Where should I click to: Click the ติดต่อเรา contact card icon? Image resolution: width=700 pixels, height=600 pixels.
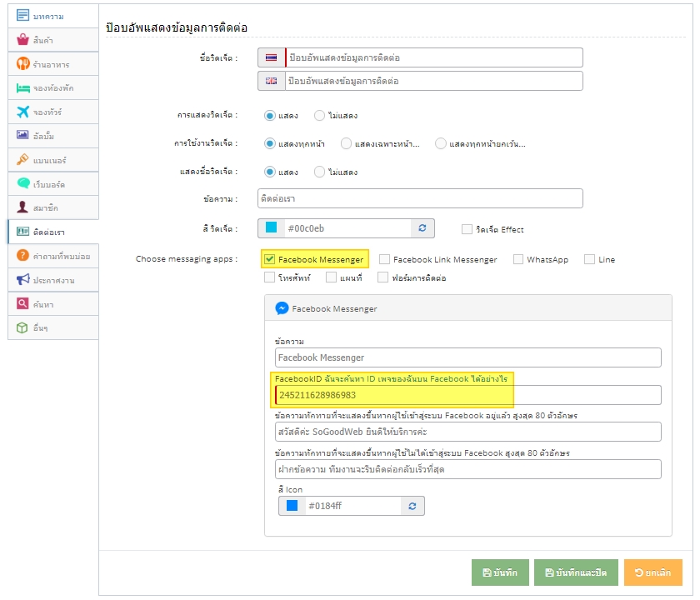(x=22, y=232)
